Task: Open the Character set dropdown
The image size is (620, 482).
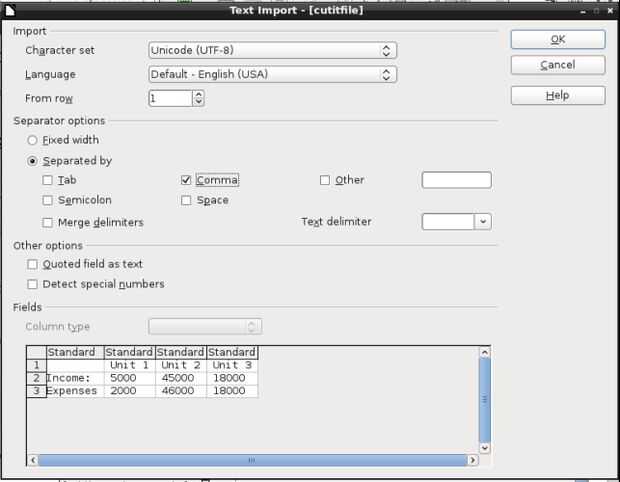Action: click(x=272, y=51)
